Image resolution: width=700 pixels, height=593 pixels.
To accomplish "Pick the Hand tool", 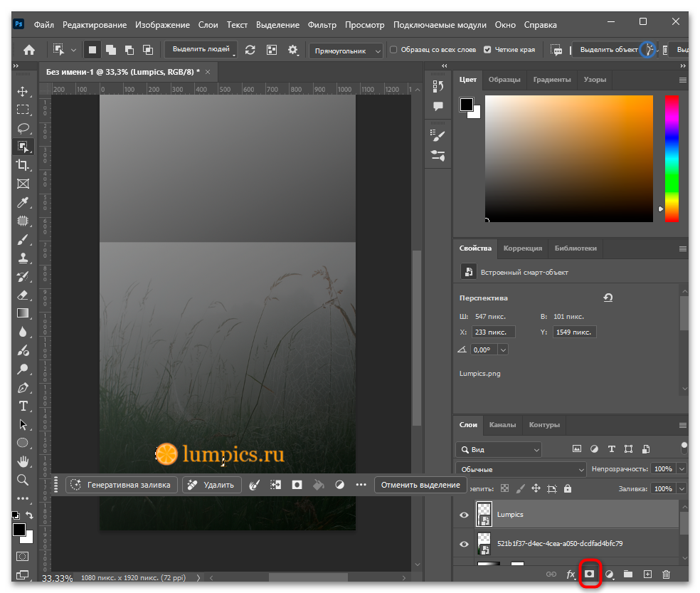I will coord(23,461).
